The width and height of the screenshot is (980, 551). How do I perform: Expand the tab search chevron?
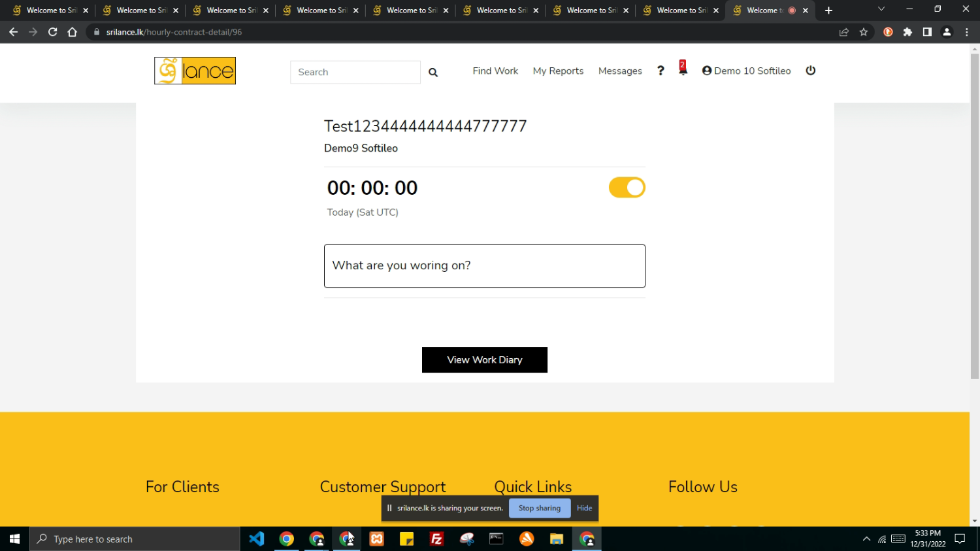click(881, 10)
